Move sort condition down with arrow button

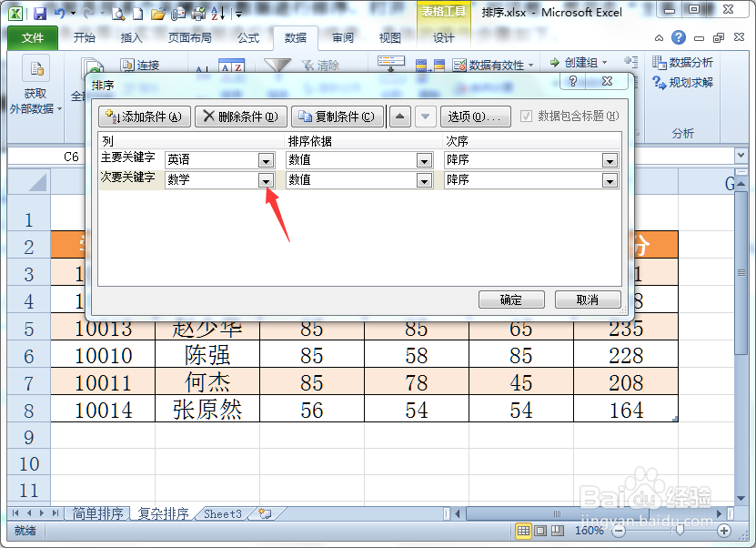click(x=425, y=117)
